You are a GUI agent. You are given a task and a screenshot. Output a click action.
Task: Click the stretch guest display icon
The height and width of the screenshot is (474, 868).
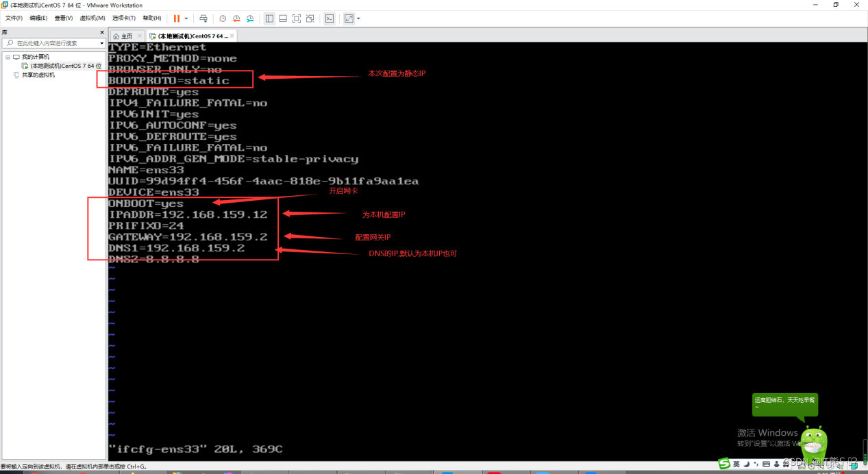349,18
